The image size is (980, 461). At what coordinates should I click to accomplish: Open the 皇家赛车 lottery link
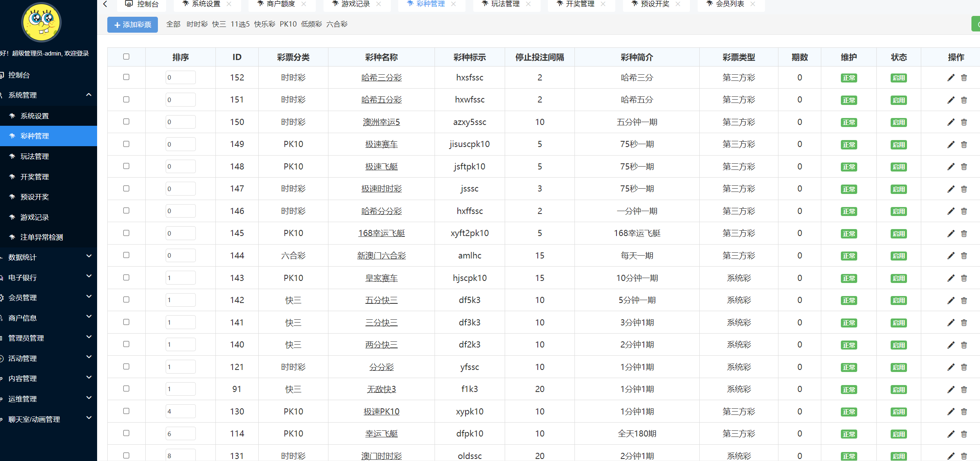381,278
